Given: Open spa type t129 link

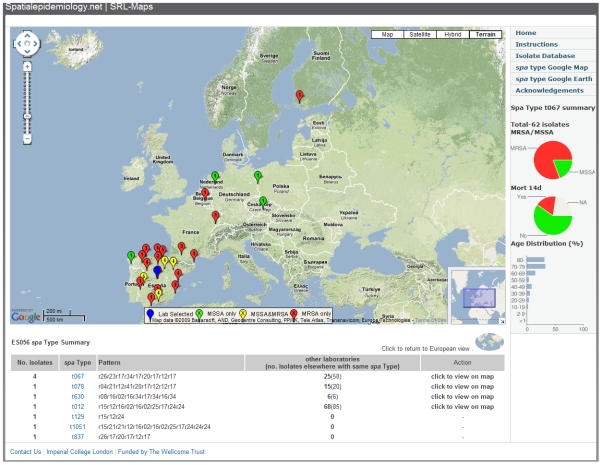Looking at the screenshot, I should [78, 417].
